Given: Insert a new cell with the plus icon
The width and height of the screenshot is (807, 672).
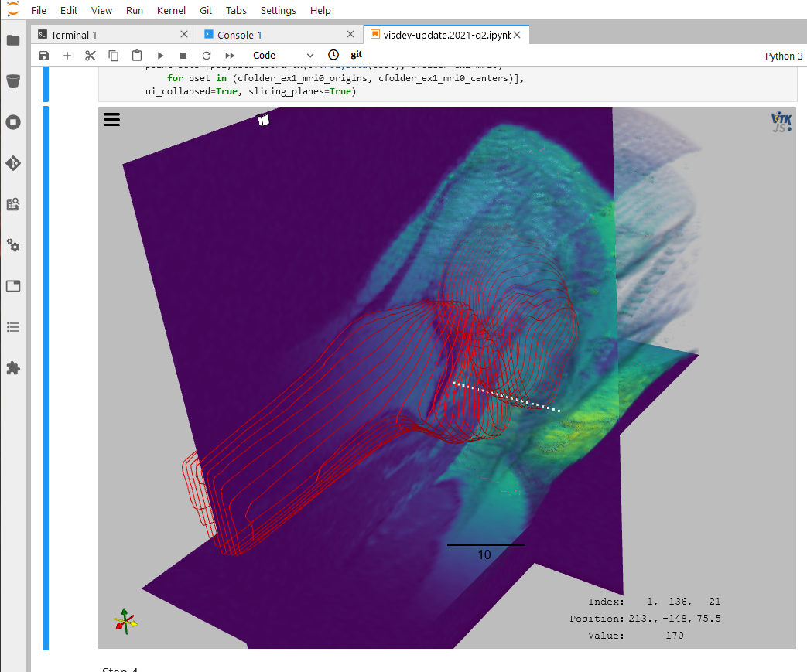Looking at the screenshot, I should pos(67,55).
